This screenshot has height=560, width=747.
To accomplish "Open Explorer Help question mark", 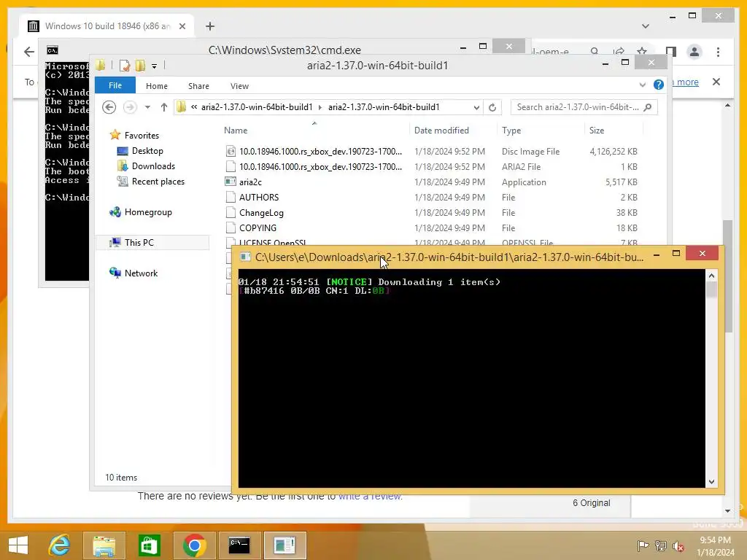I will click(659, 85).
